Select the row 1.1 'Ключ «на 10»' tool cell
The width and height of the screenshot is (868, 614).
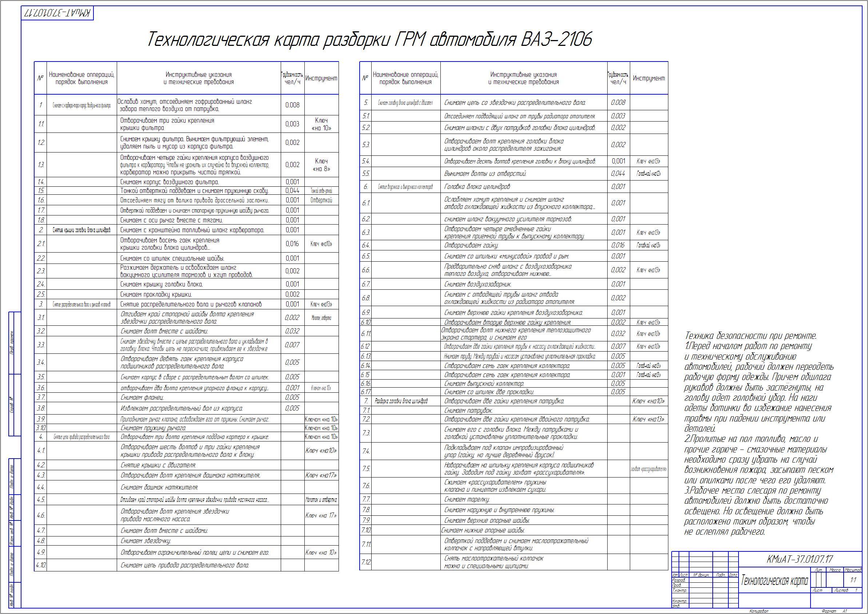[x=321, y=124]
